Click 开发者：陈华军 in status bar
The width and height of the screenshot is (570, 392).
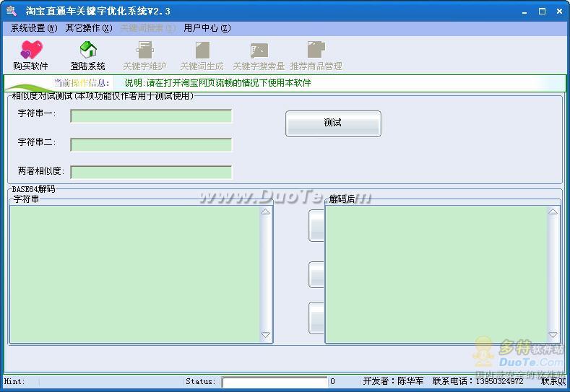click(x=393, y=381)
